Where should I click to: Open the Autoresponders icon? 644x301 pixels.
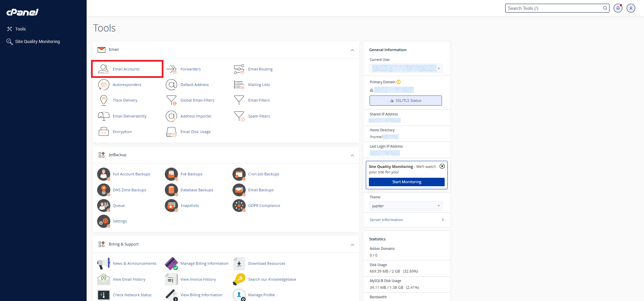pos(104,85)
